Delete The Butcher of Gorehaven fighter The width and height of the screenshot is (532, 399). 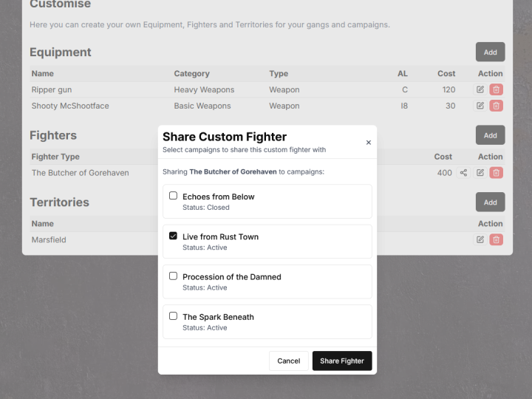[x=496, y=173]
